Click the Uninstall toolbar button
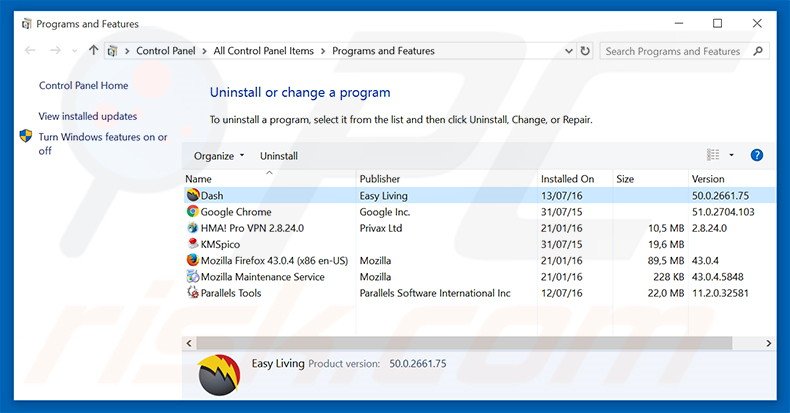The height and width of the screenshot is (413, 790). coord(279,156)
